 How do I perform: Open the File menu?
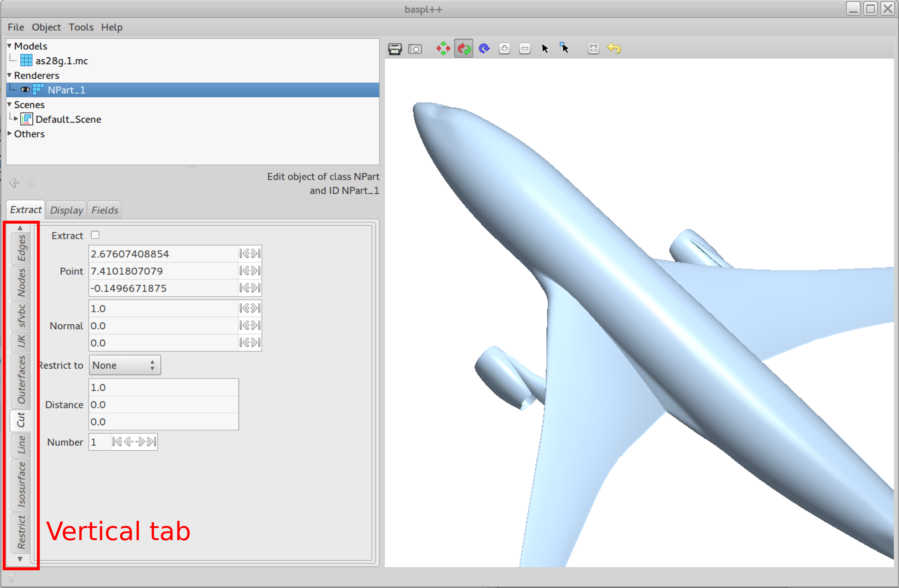16,27
